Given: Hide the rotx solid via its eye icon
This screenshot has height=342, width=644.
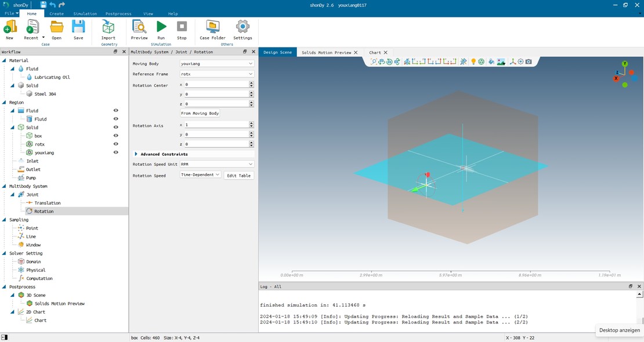Looking at the screenshot, I should pyautogui.click(x=116, y=144).
